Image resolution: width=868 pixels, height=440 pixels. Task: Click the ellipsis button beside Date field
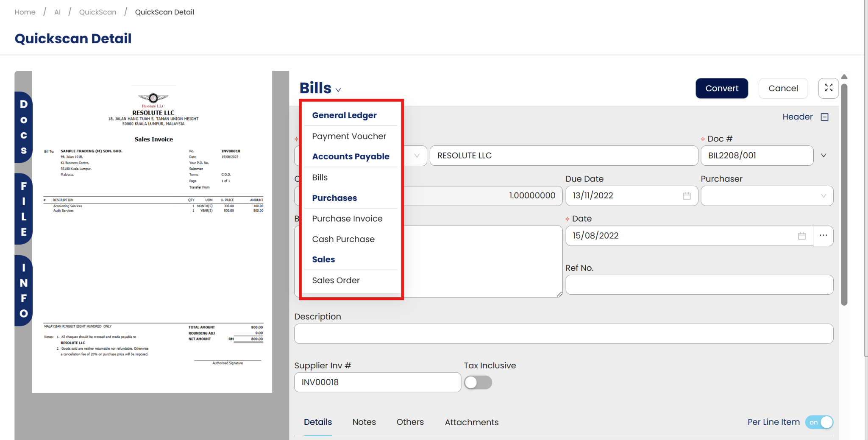(x=823, y=236)
